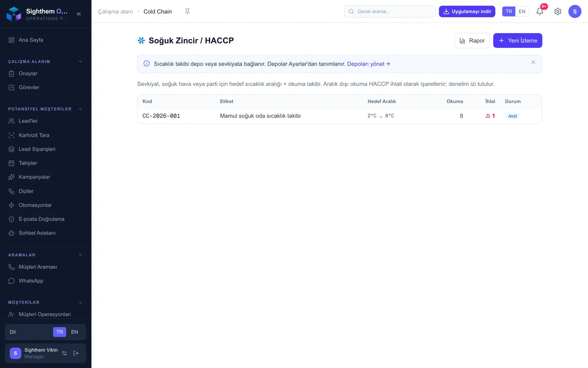Viewport: 588px width, 368px height.
Task: Click Mamul soğuk oda sıcaklık takibi label
Action: 260,116
